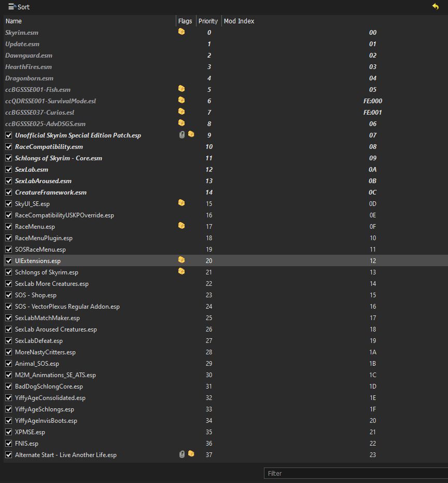Click the archive flag icon on Skyrim.esm
The width and height of the screenshot is (448, 483).
tap(181, 32)
